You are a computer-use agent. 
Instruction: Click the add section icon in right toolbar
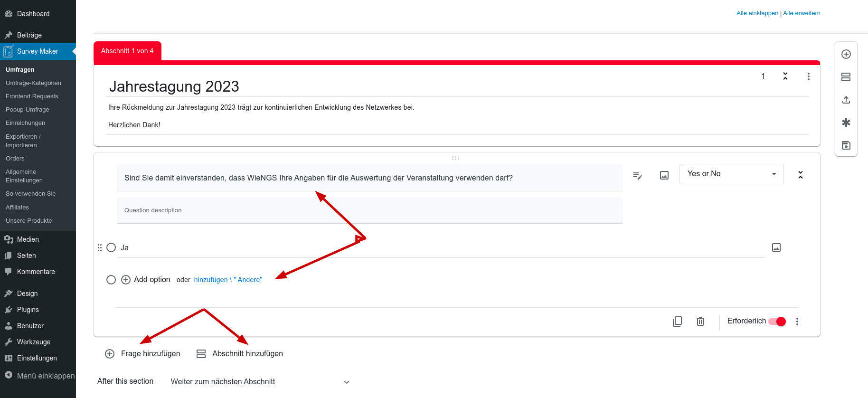tap(846, 77)
